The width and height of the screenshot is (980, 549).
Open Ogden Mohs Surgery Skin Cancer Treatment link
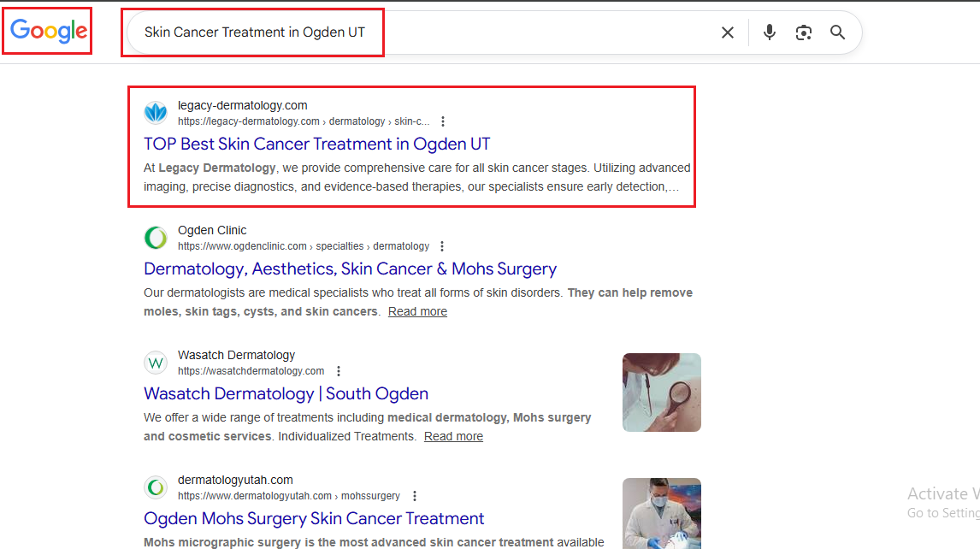[x=314, y=518]
